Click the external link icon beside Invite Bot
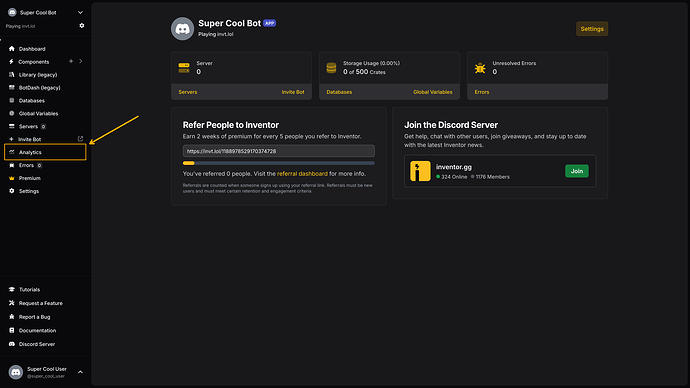Image resolution: width=690 pixels, height=388 pixels. pyautogui.click(x=81, y=139)
